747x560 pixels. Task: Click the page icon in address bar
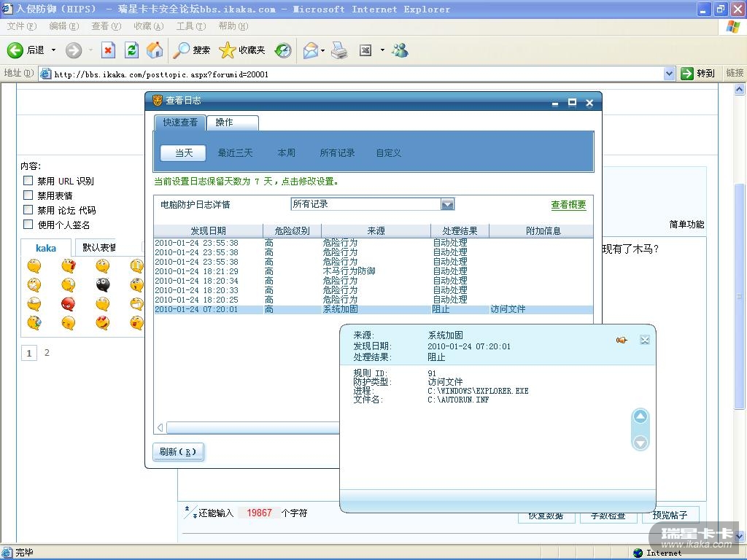45,74
